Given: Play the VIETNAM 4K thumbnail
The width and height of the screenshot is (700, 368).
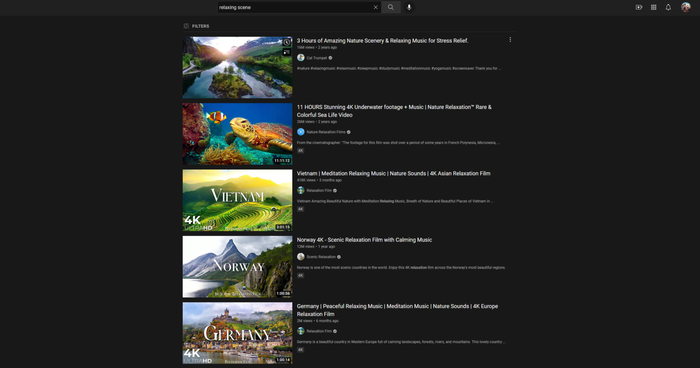Looking at the screenshot, I should pos(237,200).
